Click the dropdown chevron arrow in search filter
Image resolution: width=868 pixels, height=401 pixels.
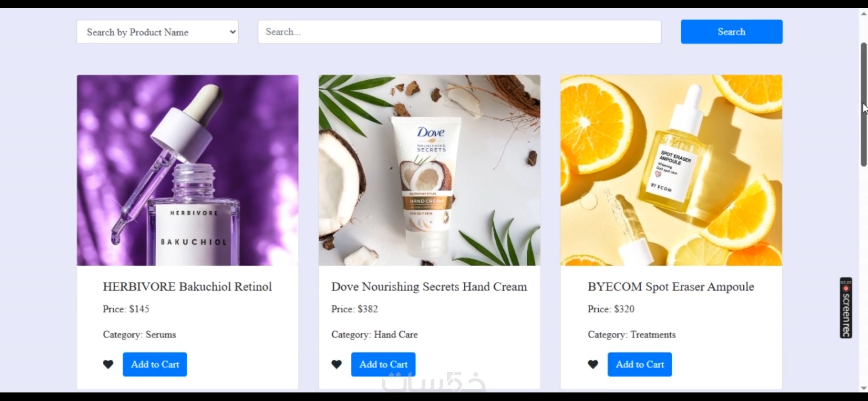tap(233, 32)
